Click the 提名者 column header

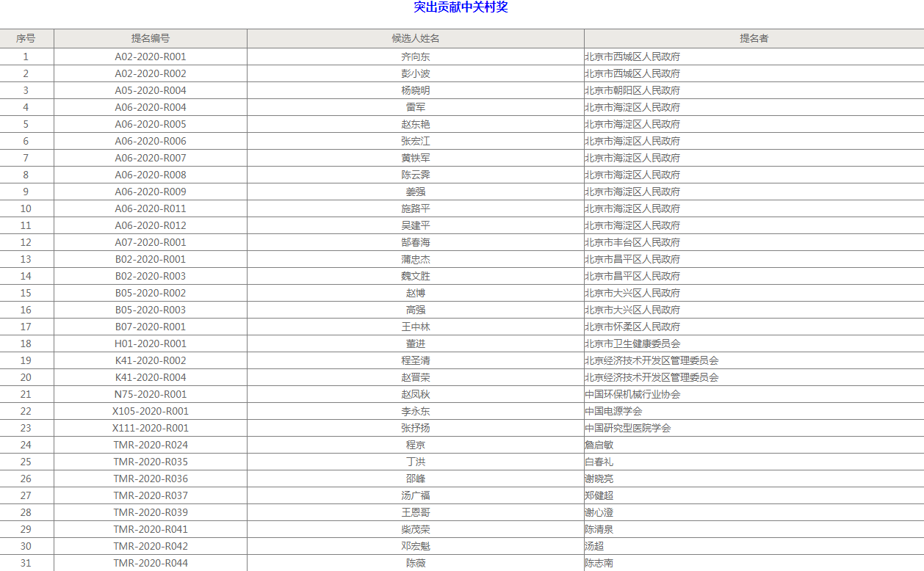click(x=754, y=38)
